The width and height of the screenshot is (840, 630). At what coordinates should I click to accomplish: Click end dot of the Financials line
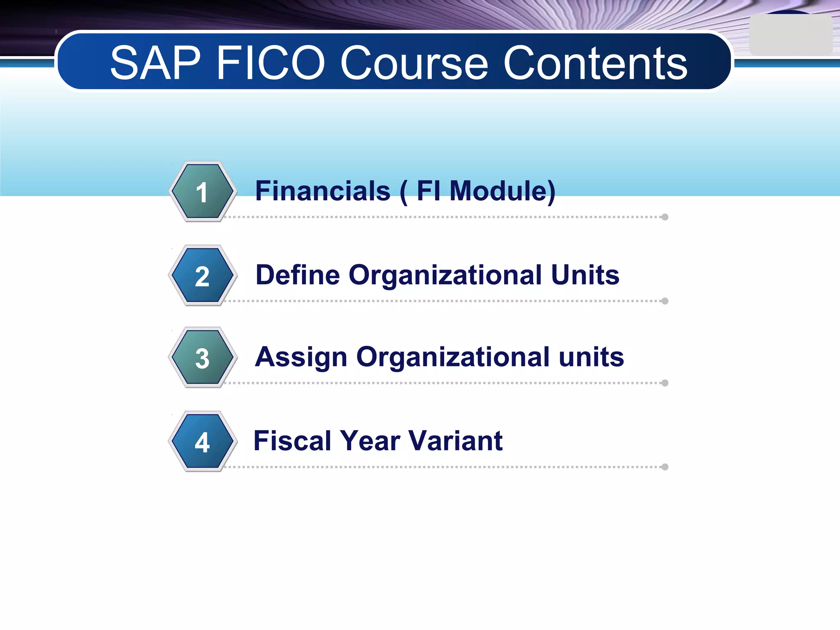(665, 217)
